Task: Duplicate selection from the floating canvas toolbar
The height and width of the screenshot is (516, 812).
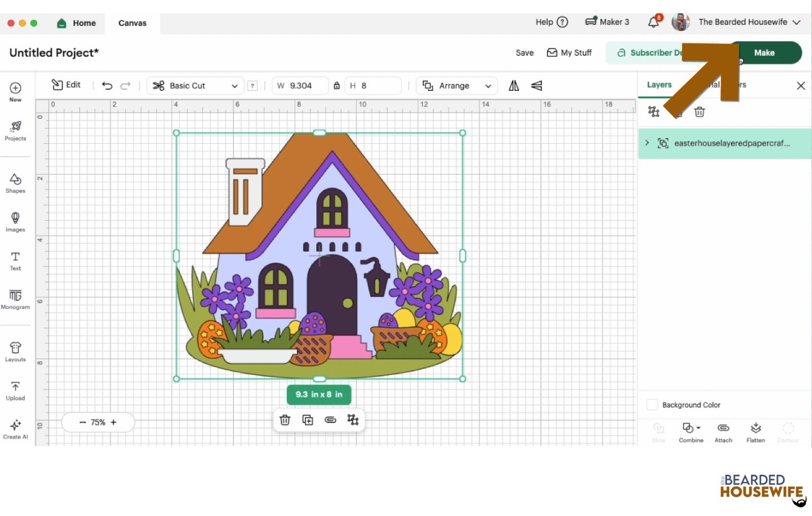Action: coord(308,420)
